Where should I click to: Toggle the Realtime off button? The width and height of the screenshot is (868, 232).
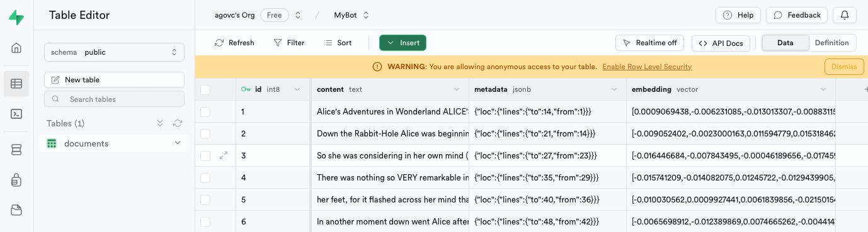(650, 43)
